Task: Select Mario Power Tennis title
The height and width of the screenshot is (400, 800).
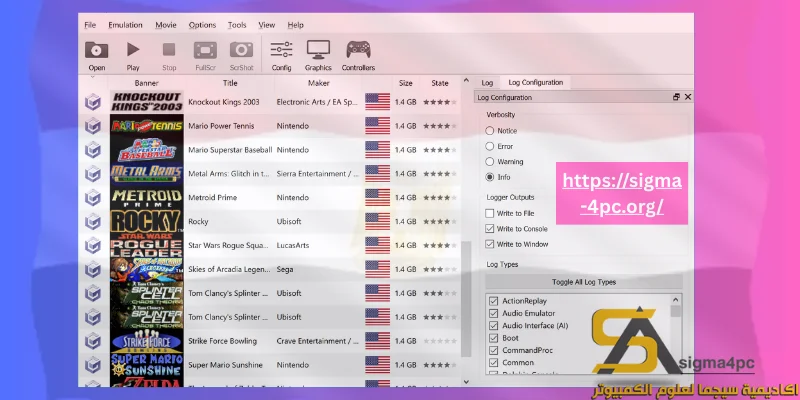Action: coord(221,126)
